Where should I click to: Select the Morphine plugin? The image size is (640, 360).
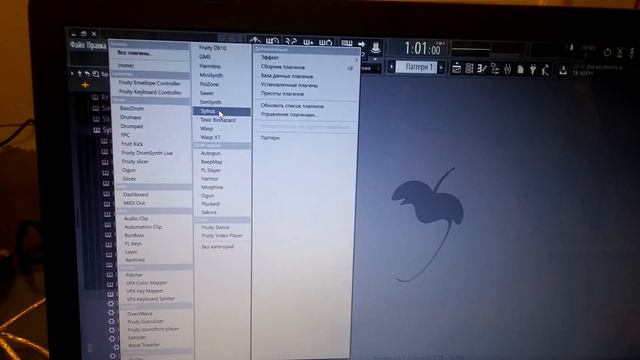(212, 187)
